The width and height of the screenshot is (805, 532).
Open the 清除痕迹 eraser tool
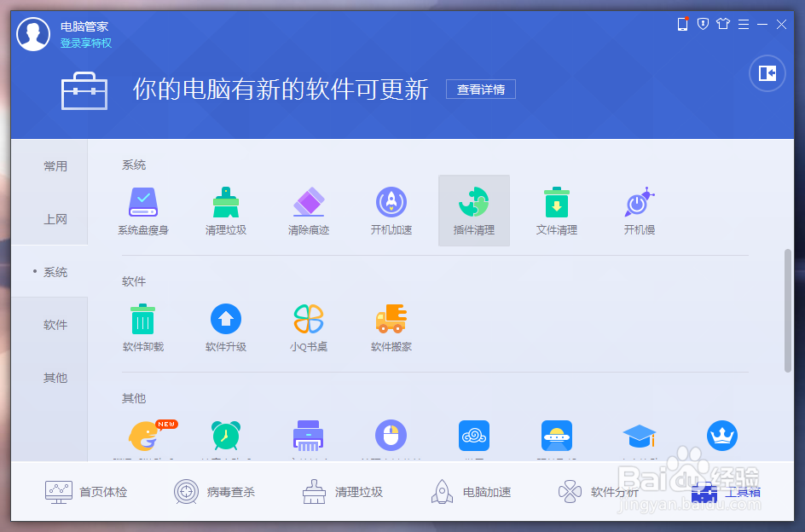(x=309, y=211)
